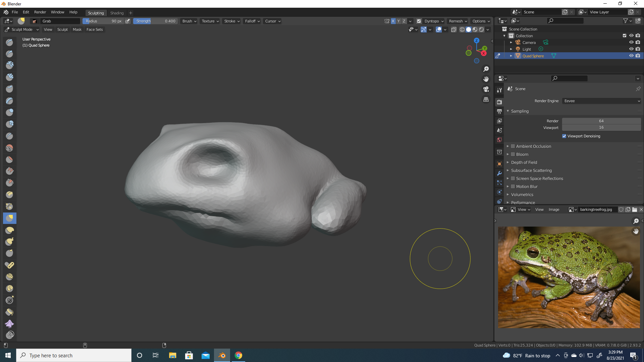Select the Draw brush tool
Image resolution: width=644 pixels, height=362 pixels.
pyautogui.click(x=10, y=43)
